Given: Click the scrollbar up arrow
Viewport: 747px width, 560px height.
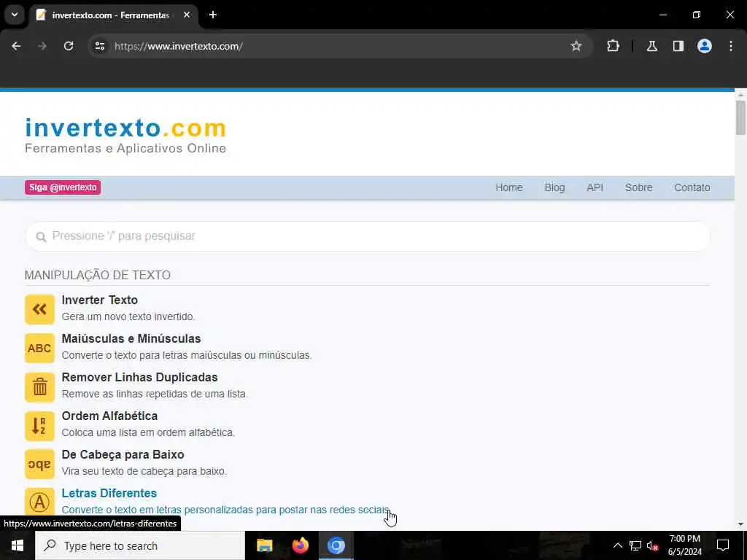Looking at the screenshot, I should click(740, 95).
